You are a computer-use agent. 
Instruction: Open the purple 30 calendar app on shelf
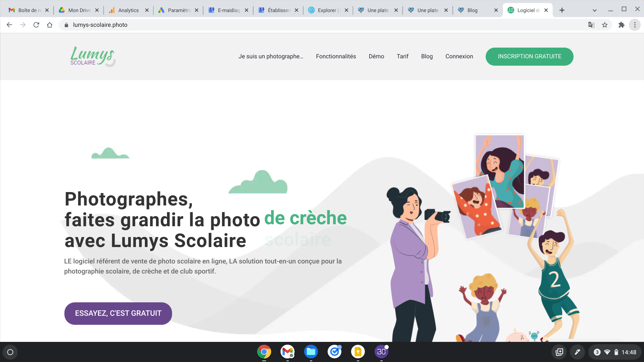pos(381,352)
